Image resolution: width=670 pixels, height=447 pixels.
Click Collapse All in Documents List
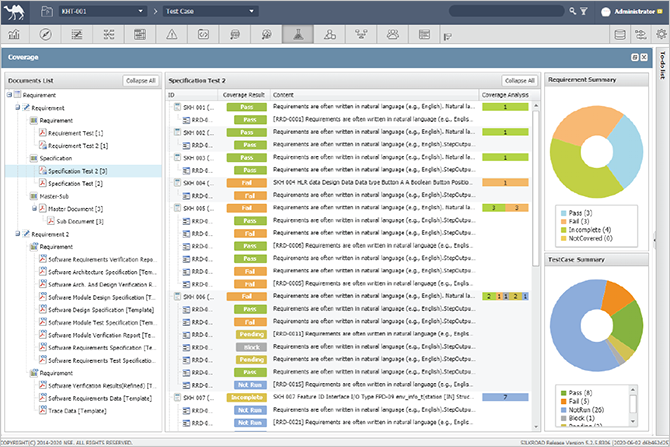pyautogui.click(x=141, y=80)
